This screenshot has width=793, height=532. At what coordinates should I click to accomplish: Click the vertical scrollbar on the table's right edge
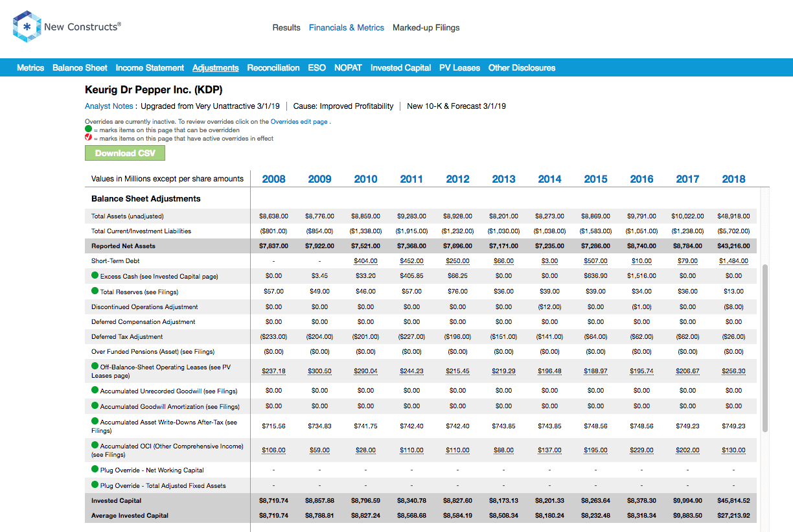click(765, 348)
